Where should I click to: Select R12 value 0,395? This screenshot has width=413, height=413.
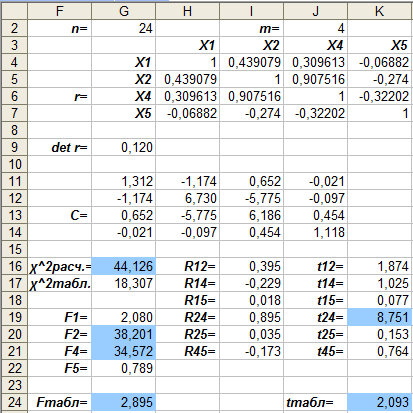coord(251,266)
